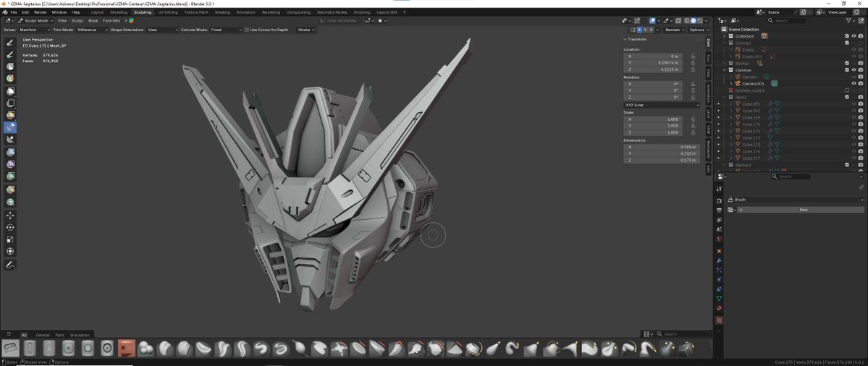Switch to Geometry Nodes workspace tab
This screenshot has width=868, height=366.
[x=332, y=12]
